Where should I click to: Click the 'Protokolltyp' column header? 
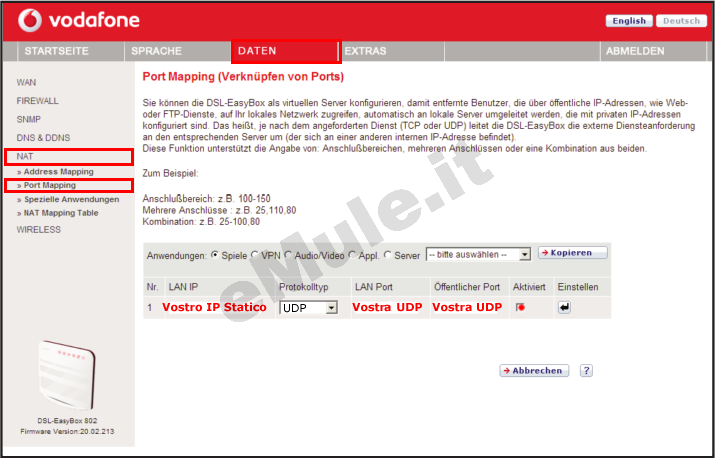coord(303,287)
